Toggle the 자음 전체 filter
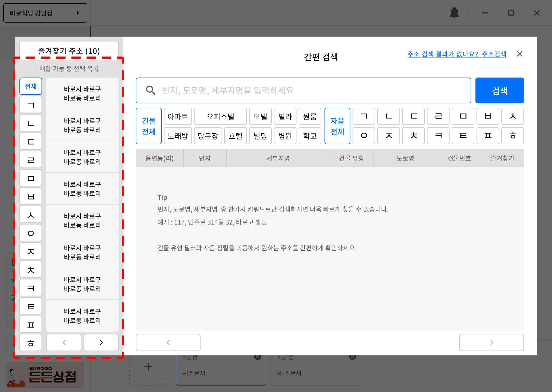Image resolution: width=552 pixels, height=392 pixels. coord(337,126)
